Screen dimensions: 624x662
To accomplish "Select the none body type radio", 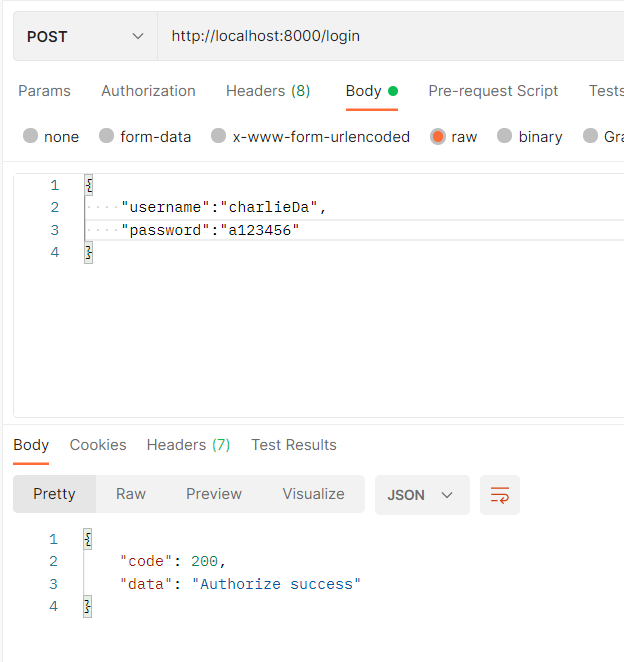I will [x=30, y=137].
